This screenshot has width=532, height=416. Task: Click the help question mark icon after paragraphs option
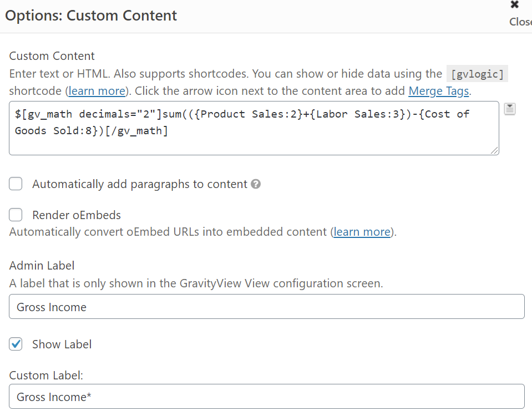coord(256,184)
